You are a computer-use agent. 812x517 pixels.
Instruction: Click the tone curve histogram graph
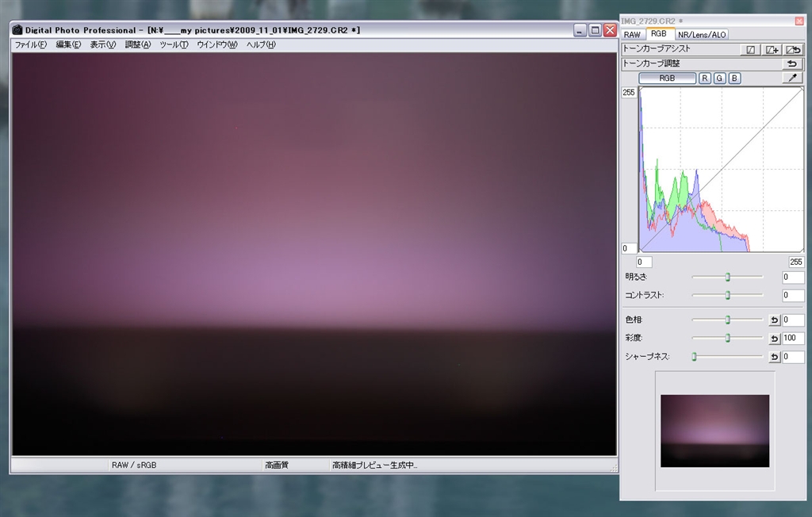coord(722,170)
